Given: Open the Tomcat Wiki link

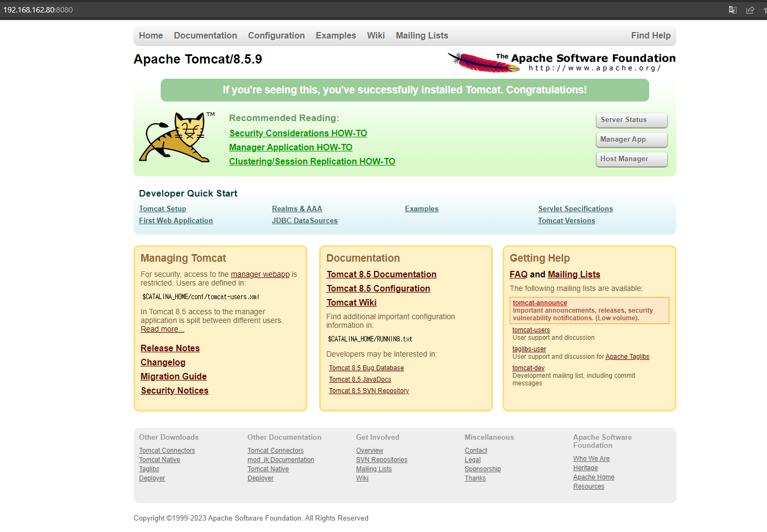Looking at the screenshot, I should [352, 302].
